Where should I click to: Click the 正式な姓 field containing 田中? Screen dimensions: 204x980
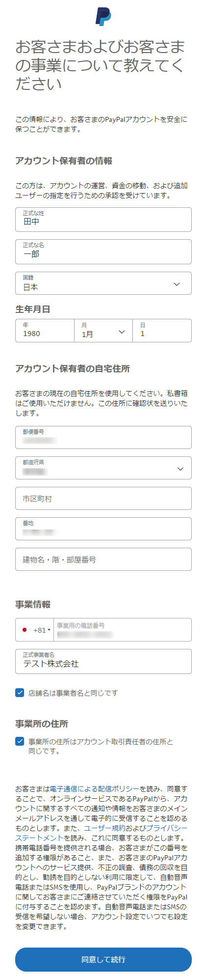tap(103, 220)
